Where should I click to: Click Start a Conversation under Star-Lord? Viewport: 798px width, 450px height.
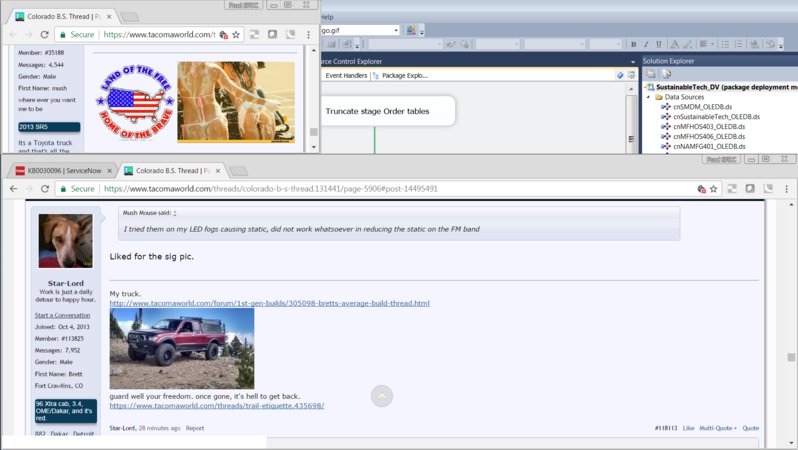[x=62, y=315]
